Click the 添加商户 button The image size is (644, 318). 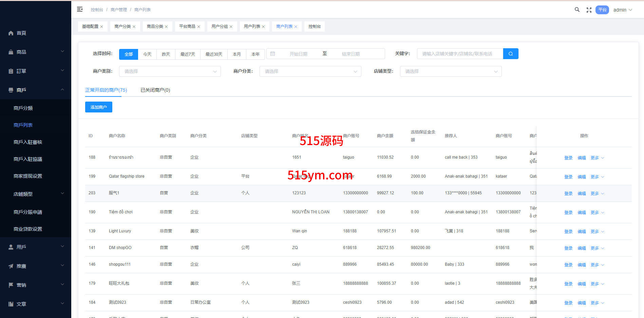pyautogui.click(x=98, y=107)
